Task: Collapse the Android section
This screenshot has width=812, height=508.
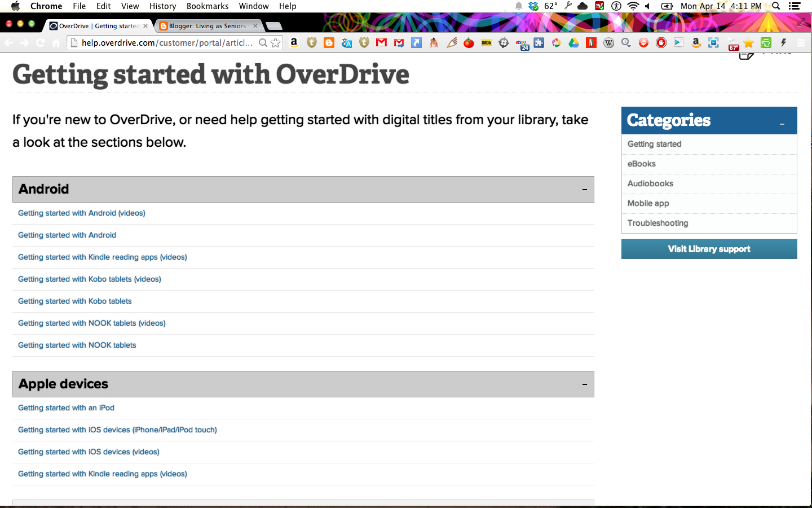Action: pyautogui.click(x=585, y=190)
